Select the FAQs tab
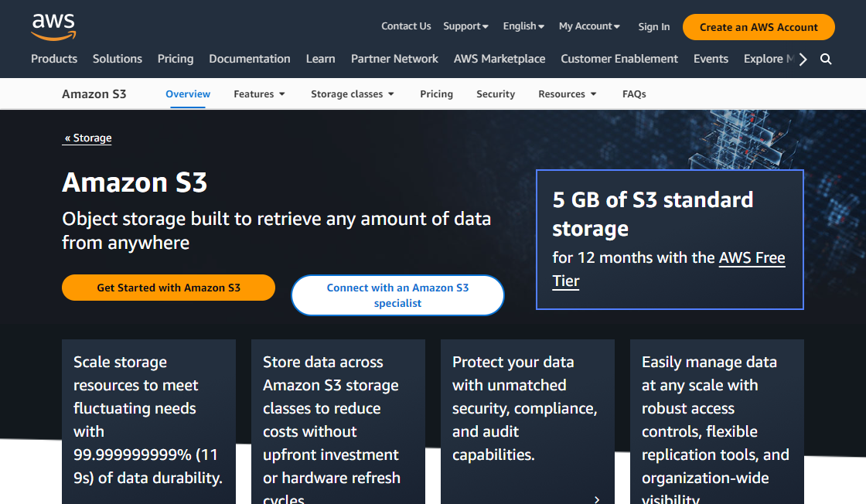The image size is (866, 504). pyautogui.click(x=633, y=94)
